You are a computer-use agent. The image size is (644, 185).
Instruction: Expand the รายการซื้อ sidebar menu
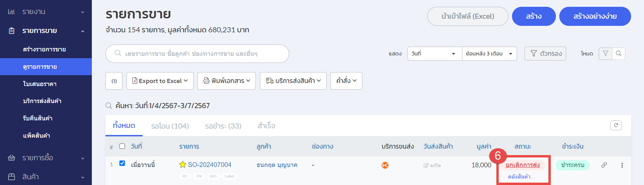[x=46, y=158]
